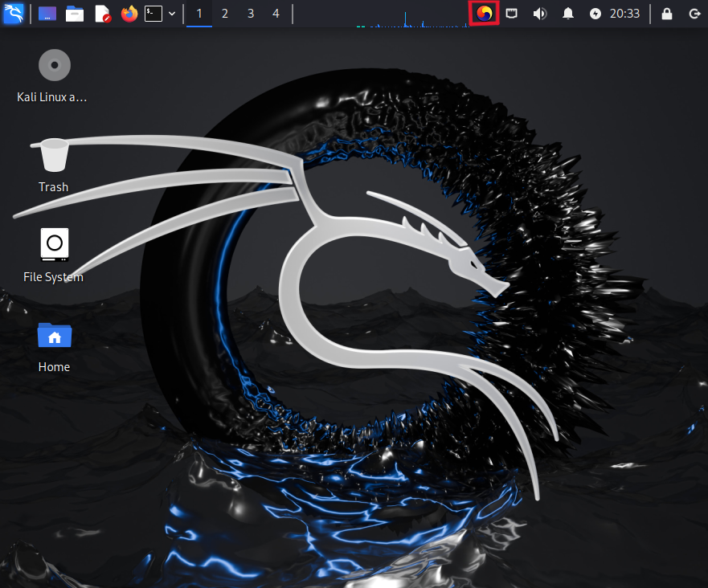708x588 pixels.
Task: Switch to workspace 1
Action: click(x=199, y=14)
